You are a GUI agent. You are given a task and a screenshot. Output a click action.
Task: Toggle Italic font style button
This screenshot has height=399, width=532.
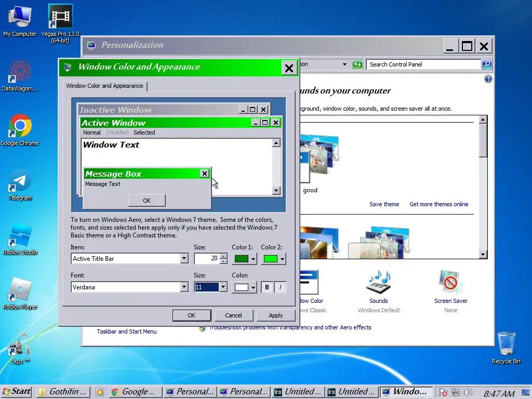[x=280, y=287]
